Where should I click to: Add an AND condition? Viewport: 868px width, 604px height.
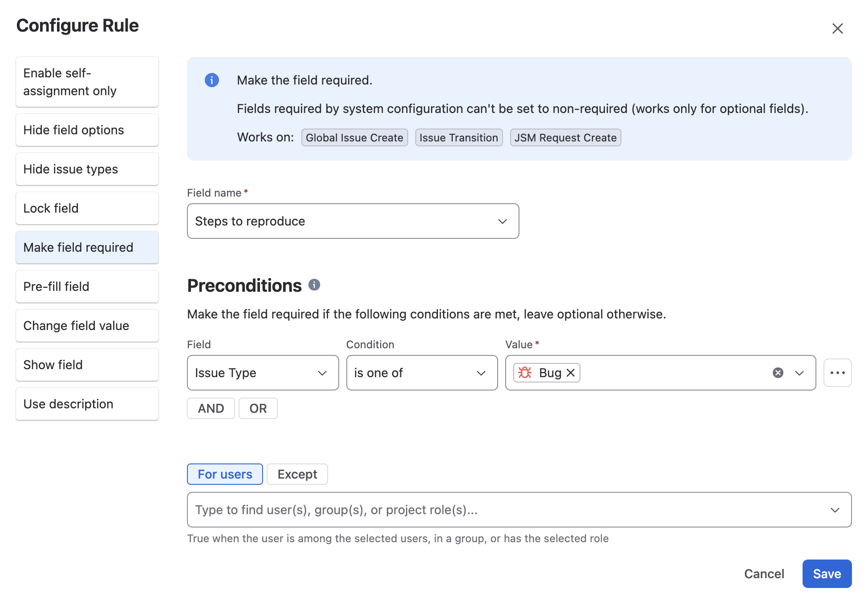point(211,408)
